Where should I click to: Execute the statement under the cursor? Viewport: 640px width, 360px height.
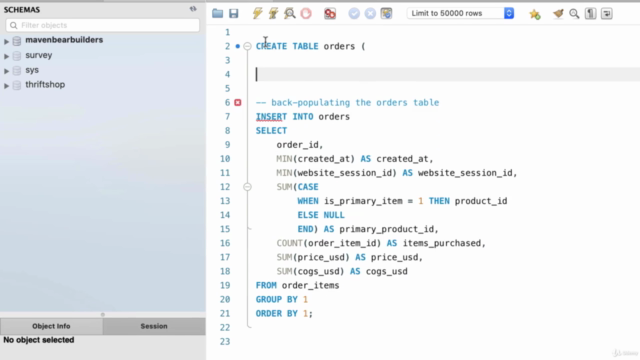(x=273, y=13)
